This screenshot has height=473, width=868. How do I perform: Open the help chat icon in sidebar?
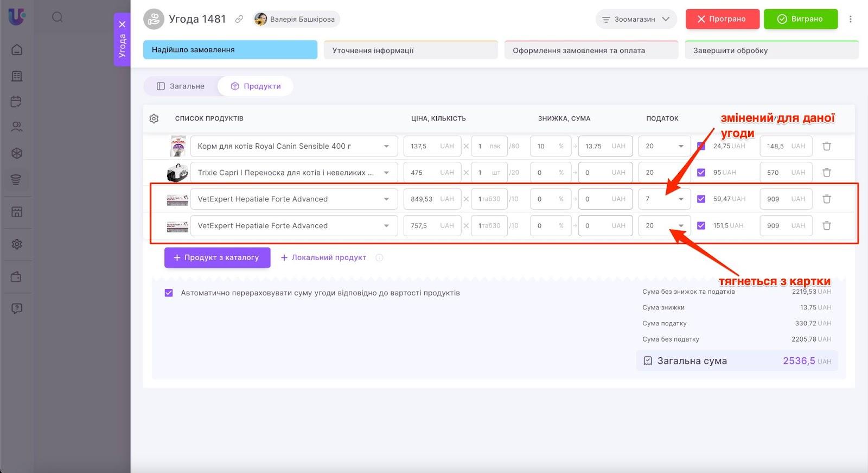tap(17, 308)
